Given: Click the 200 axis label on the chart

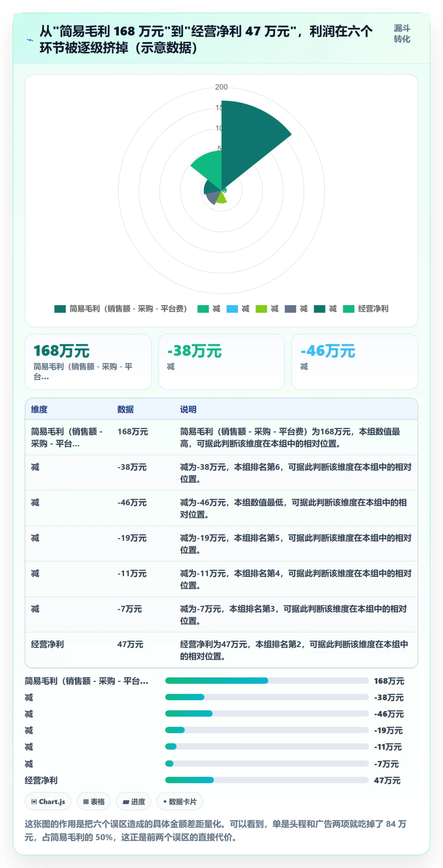Looking at the screenshot, I should 221,87.
